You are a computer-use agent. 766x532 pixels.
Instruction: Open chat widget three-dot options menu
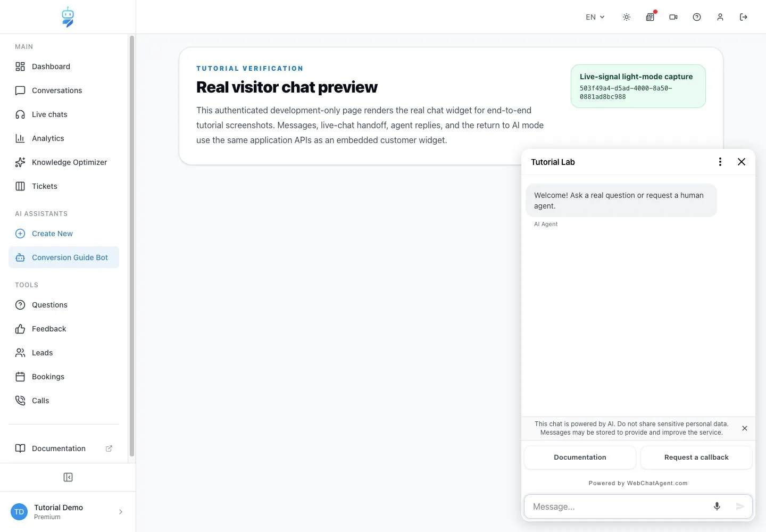[x=720, y=162]
